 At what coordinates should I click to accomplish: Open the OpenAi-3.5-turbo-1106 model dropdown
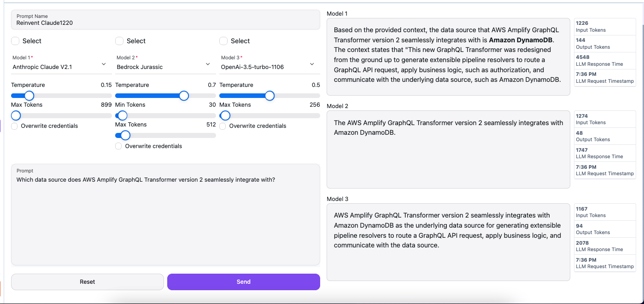269,64
